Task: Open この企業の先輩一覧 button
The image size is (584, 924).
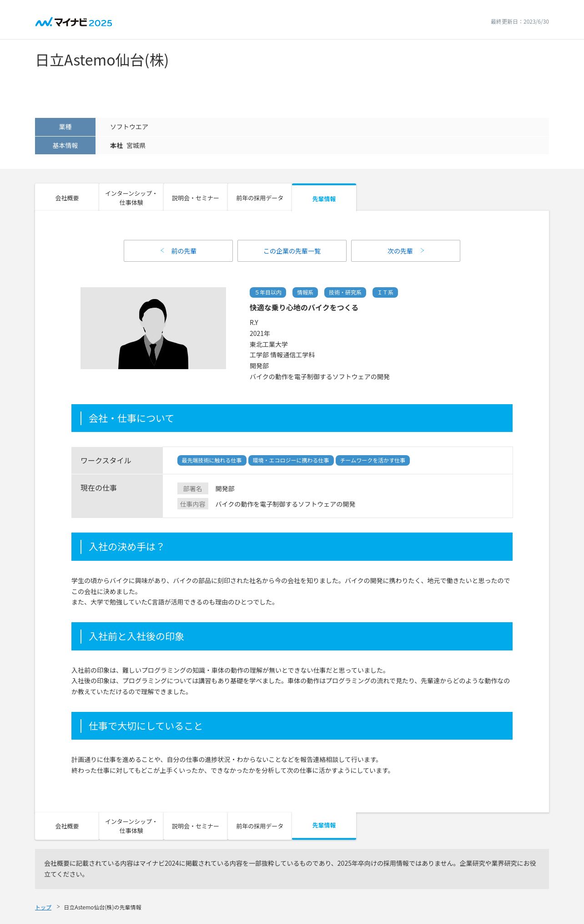Action: 292,251
